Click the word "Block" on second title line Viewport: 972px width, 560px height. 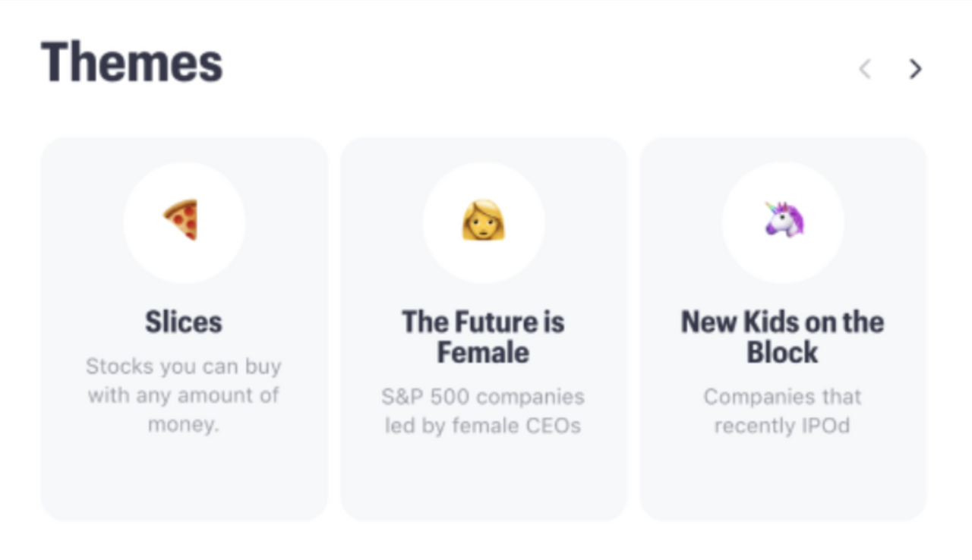[782, 353]
